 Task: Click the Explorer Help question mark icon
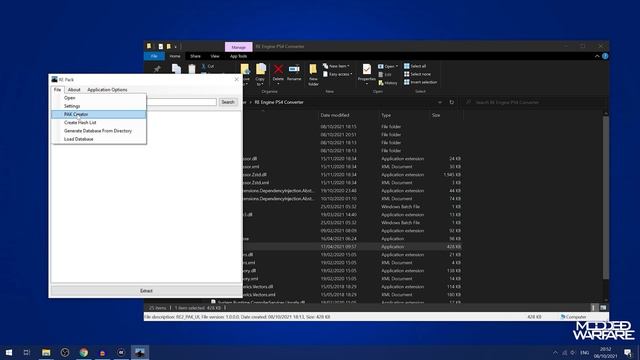click(x=605, y=56)
